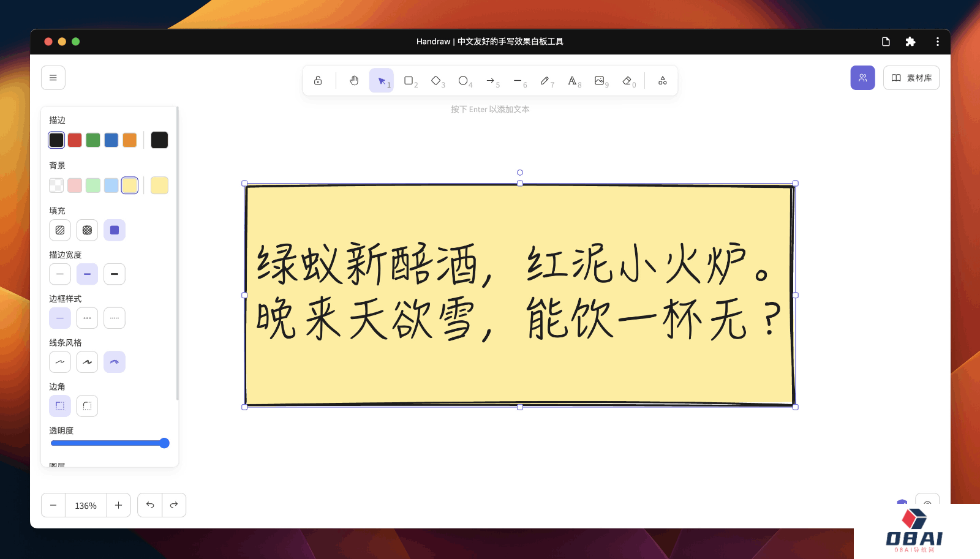
Task: Choose hachure fill style
Action: point(60,230)
